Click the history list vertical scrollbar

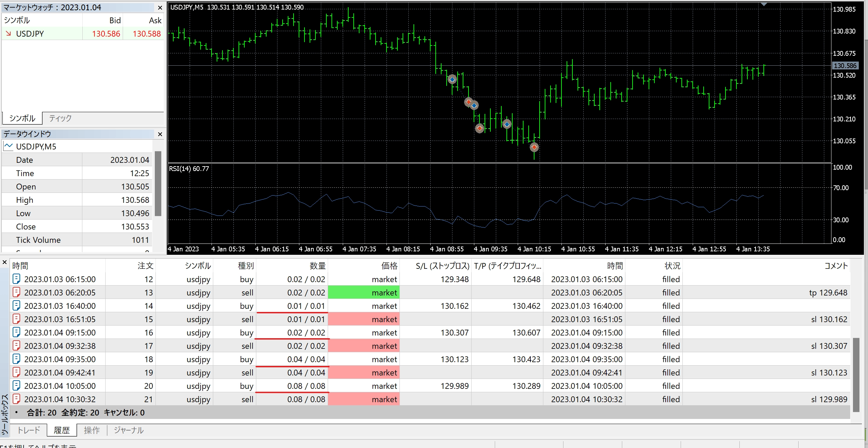(x=856, y=375)
